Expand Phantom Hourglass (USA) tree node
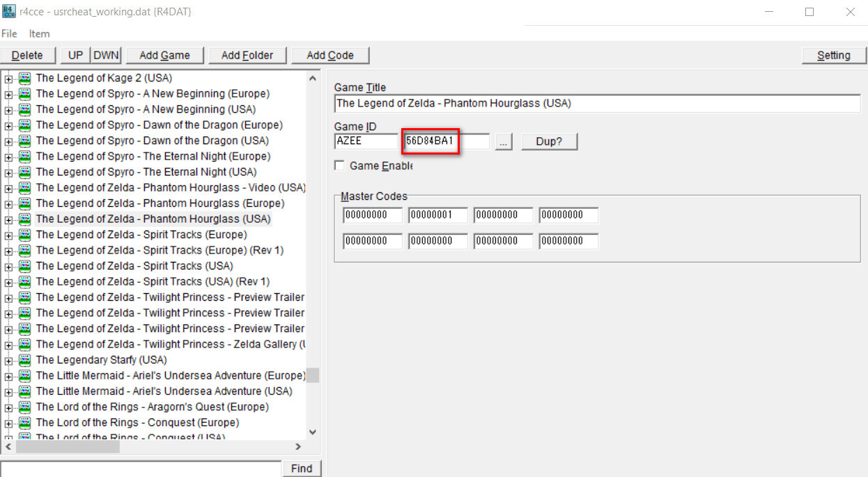Screen dimensions: 868x477 (x=8, y=219)
